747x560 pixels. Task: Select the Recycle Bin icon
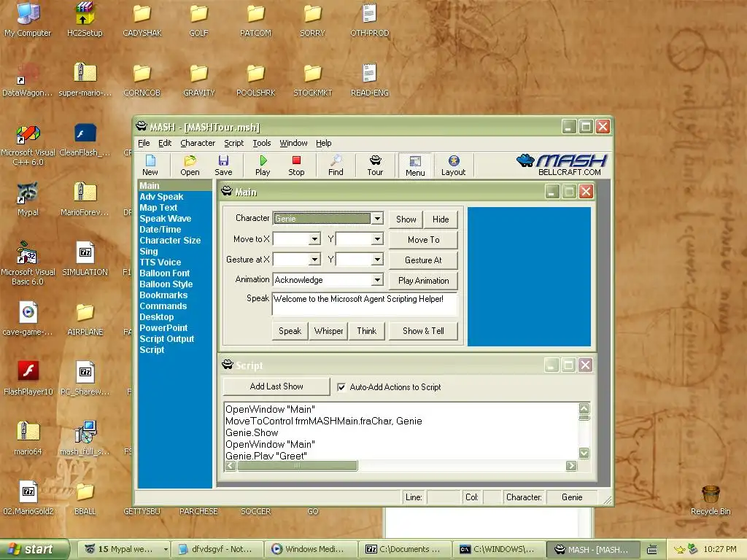coord(711,500)
